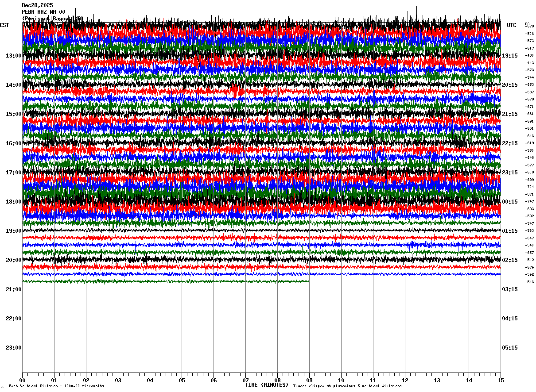Screen dimensions: 536x392
Task: Click the 13:00 CST time label
Action: point(14,56)
